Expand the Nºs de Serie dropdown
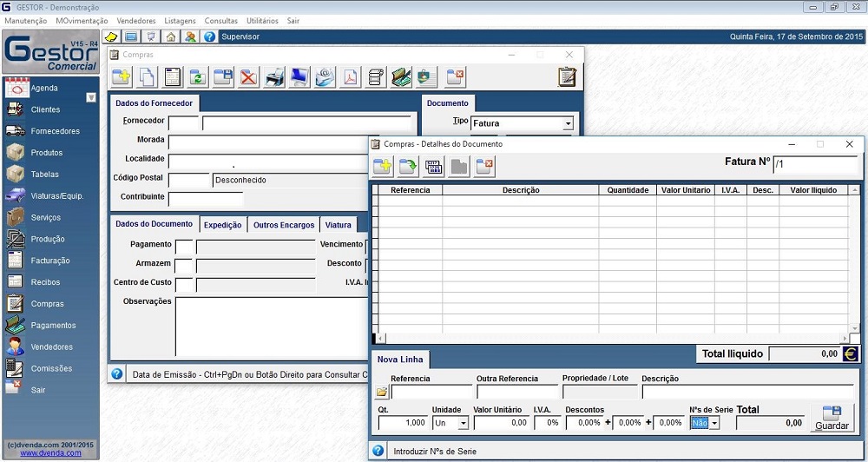 pos(714,423)
